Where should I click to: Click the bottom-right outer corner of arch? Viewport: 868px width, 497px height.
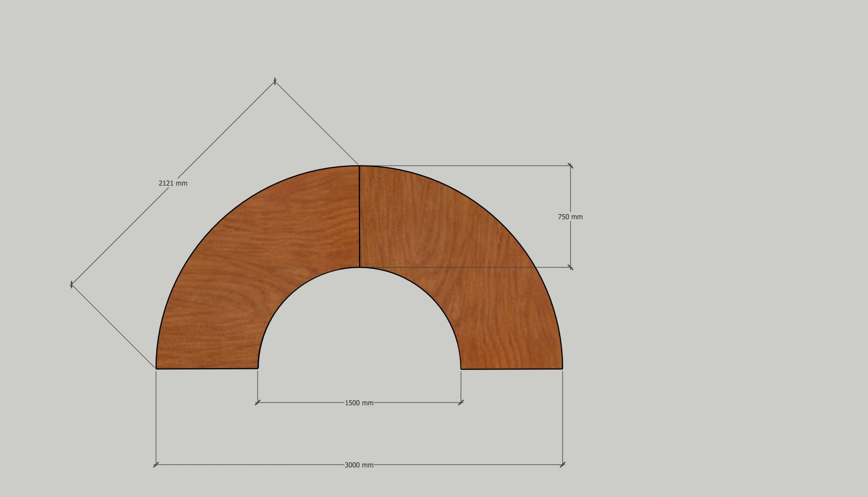pos(562,369)
